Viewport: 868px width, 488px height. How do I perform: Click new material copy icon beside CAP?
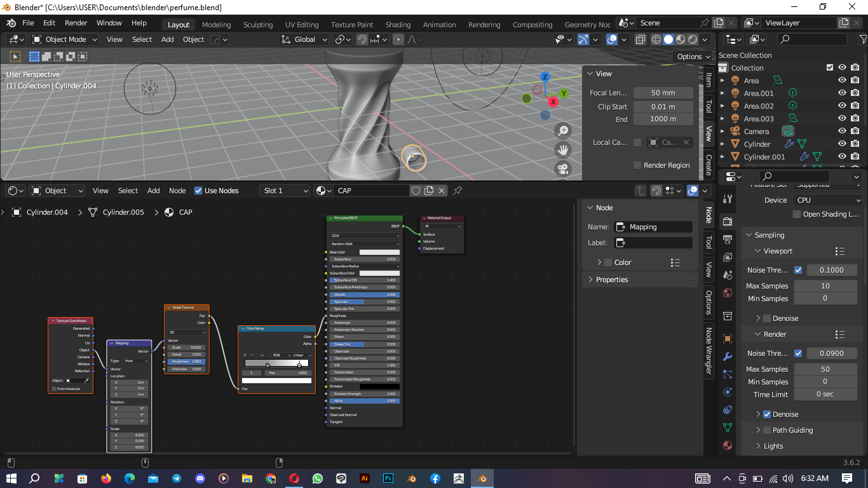tap(429, 191)
